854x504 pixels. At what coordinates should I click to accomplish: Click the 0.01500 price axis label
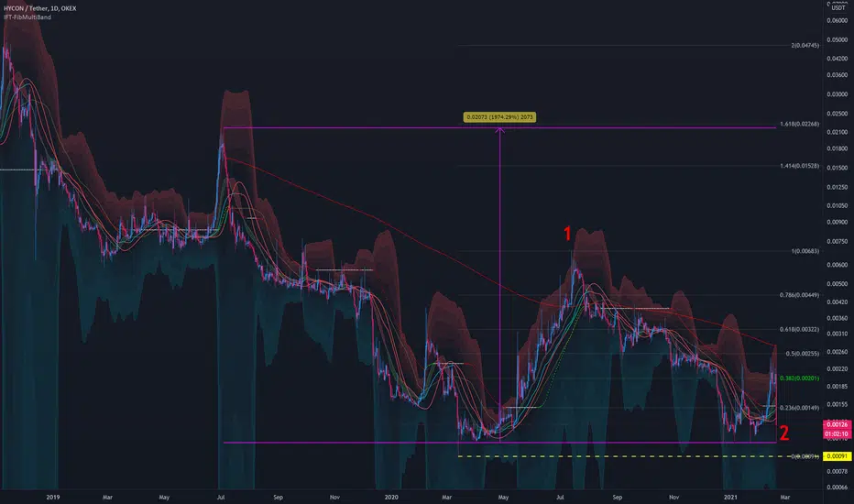point(838,168)
